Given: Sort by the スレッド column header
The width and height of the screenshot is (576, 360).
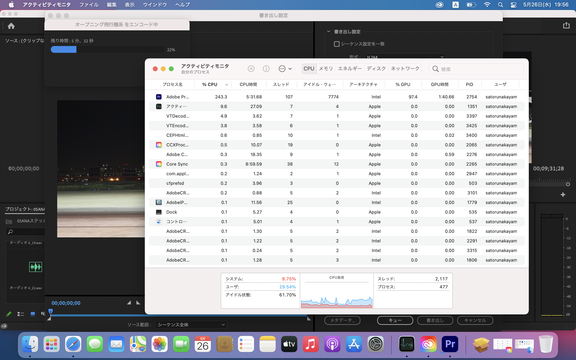Looking at the screenshot, I should (281, 84).
